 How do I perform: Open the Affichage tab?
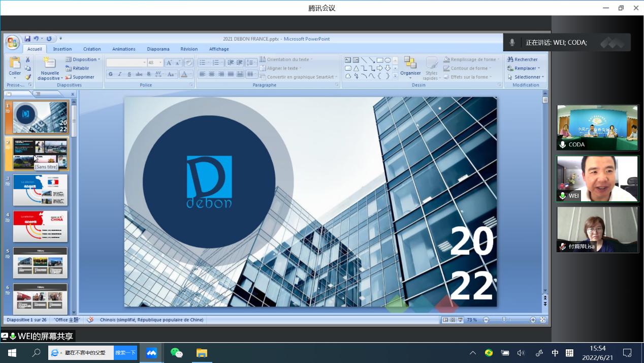tap(219, 49)
